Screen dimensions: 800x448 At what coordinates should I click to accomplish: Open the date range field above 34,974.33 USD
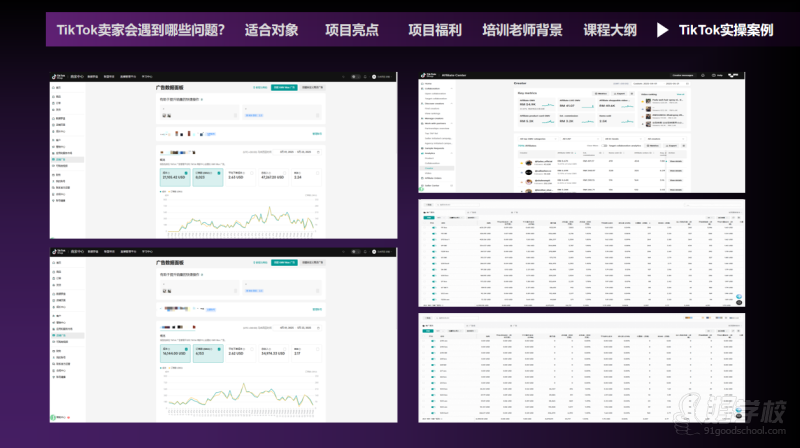pos(297,328)
